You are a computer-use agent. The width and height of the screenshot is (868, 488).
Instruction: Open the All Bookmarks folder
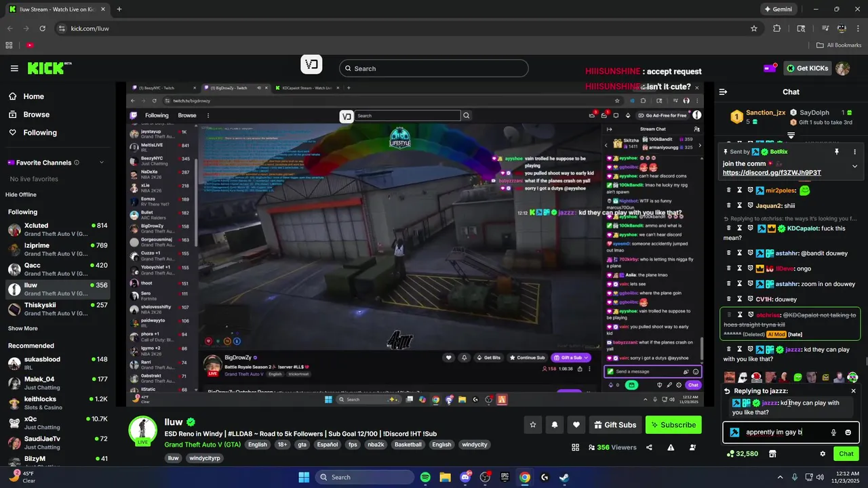tap(839, 45)
